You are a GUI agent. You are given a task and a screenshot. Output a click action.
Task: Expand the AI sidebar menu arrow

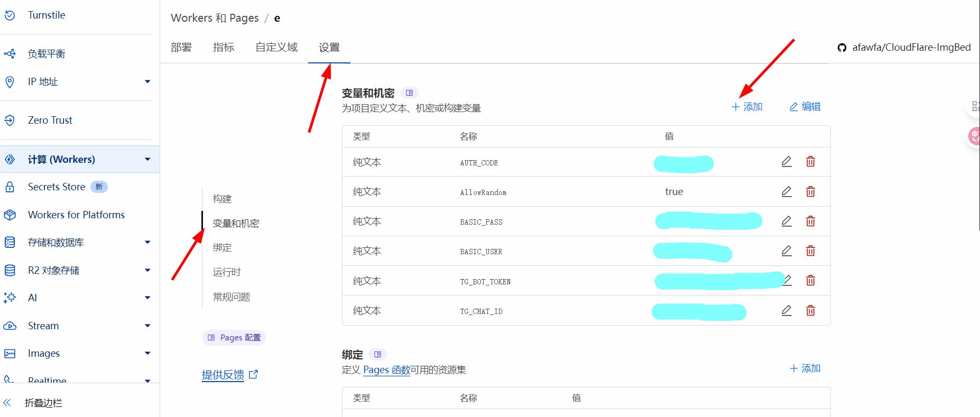tap(147, 298)
